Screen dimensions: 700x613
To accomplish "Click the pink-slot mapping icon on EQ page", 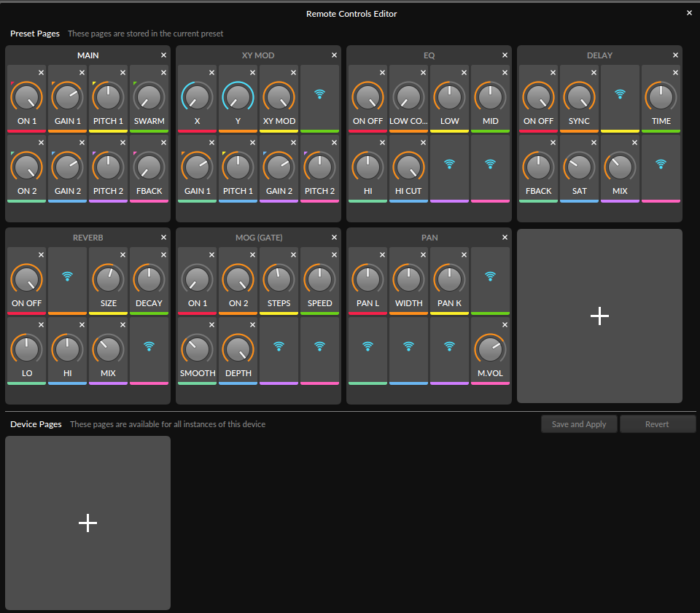I will click(x=490, y=164).
